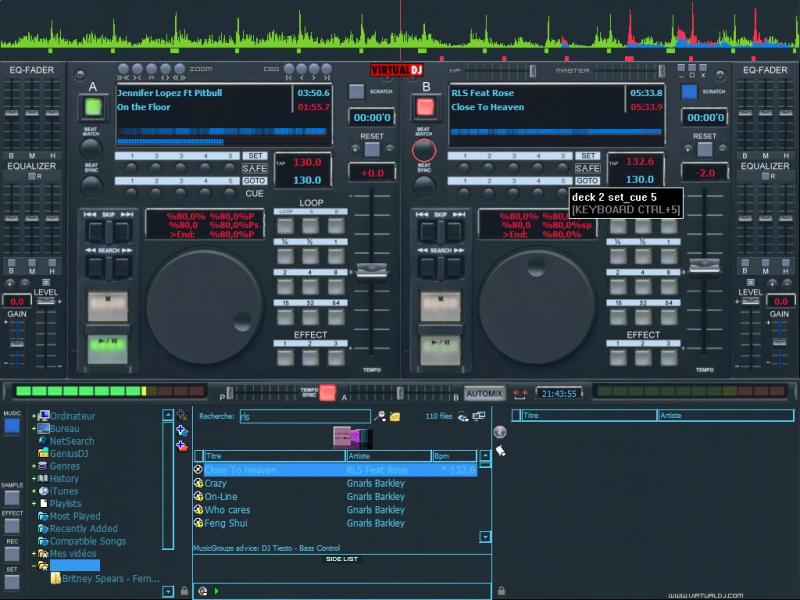Click the add favorite folder red icon
The image size is (800, 600).
point(182,445)
